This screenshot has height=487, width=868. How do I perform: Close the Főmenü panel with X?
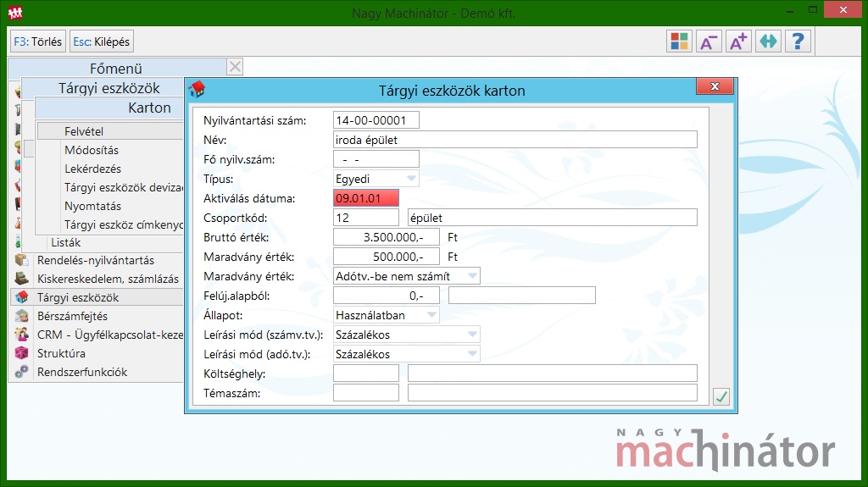[x=236, y=67]
